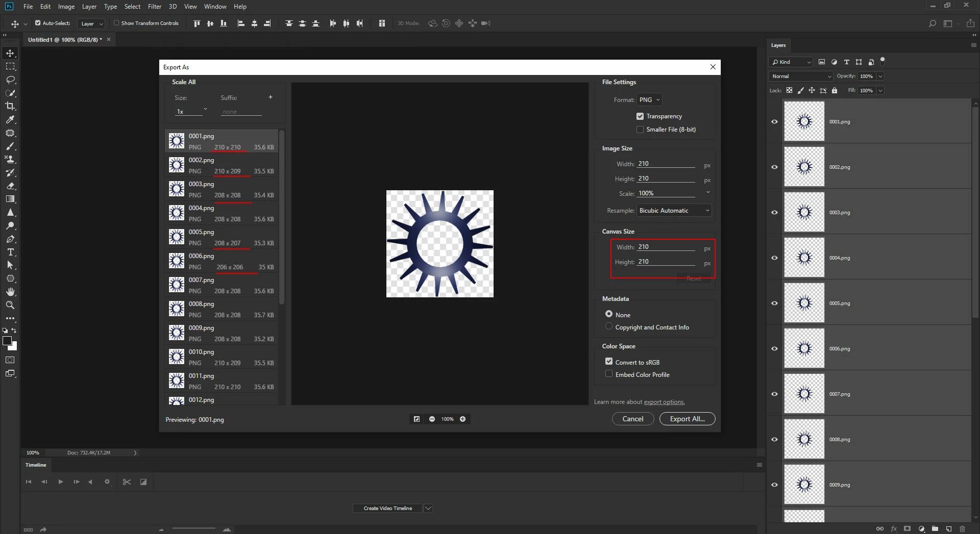The height and width of the screenshot is (534, 980).
Task: Open the Fill value dropdown arrow
Action: pos(880,90)
